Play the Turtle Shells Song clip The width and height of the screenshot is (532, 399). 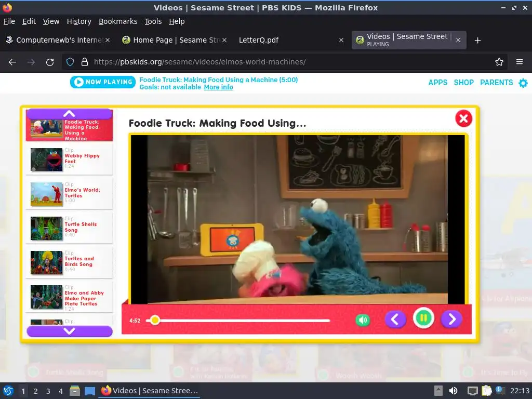pyautogui.click(x=69, y=228)
